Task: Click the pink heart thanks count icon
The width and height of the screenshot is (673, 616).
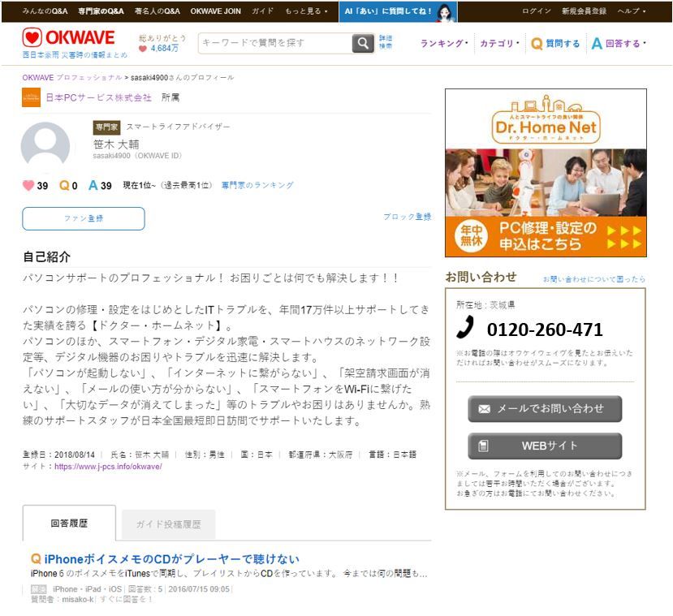Action: [x=28, y=185]
